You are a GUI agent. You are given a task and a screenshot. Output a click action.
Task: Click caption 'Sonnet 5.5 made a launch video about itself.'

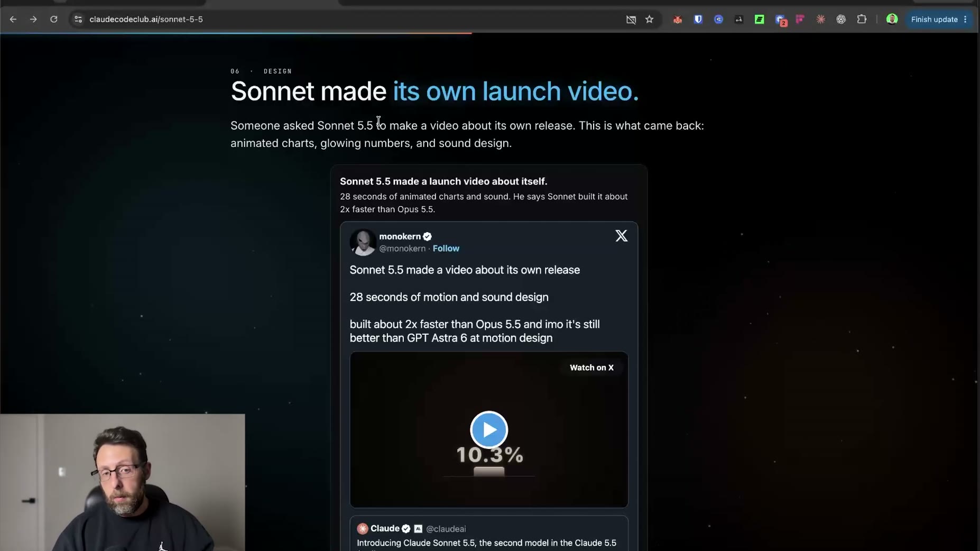(x=443, y=181)
